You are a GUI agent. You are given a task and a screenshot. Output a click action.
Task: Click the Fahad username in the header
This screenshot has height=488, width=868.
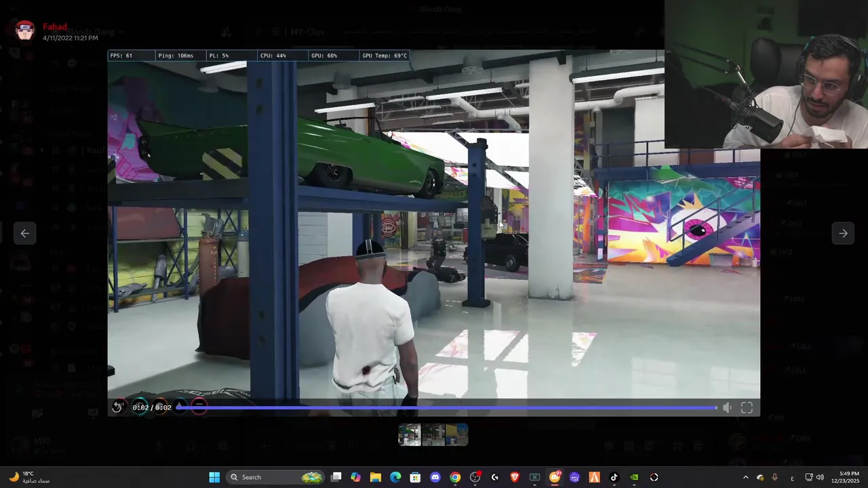[x=55, y=27]
